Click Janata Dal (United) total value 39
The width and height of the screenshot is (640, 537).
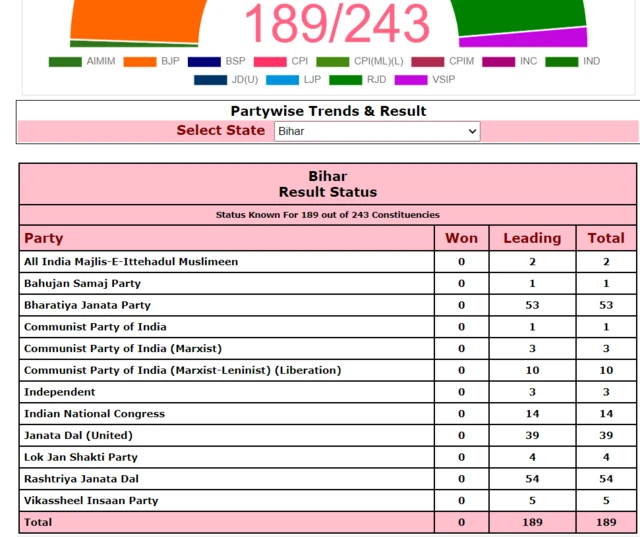pyautogui.click(x=606, y=435)
